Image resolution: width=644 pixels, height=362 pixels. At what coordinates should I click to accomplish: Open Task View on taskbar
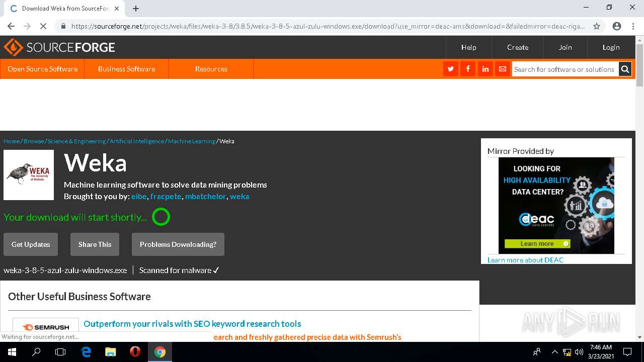60,352
